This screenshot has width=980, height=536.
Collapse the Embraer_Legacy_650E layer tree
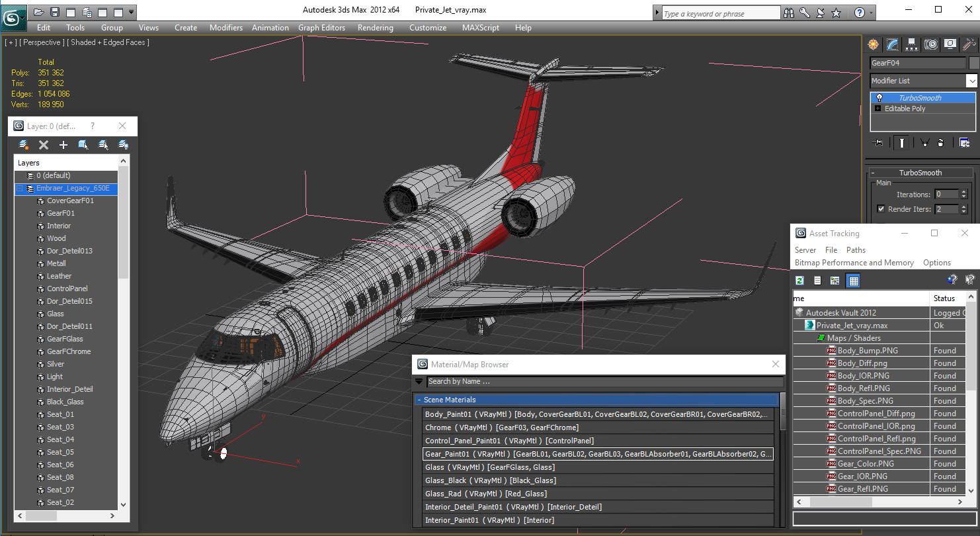[19, 189]
